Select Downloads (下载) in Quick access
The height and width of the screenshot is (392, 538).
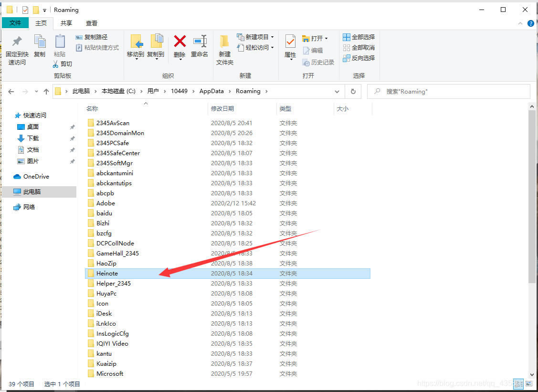pos(28,138)
